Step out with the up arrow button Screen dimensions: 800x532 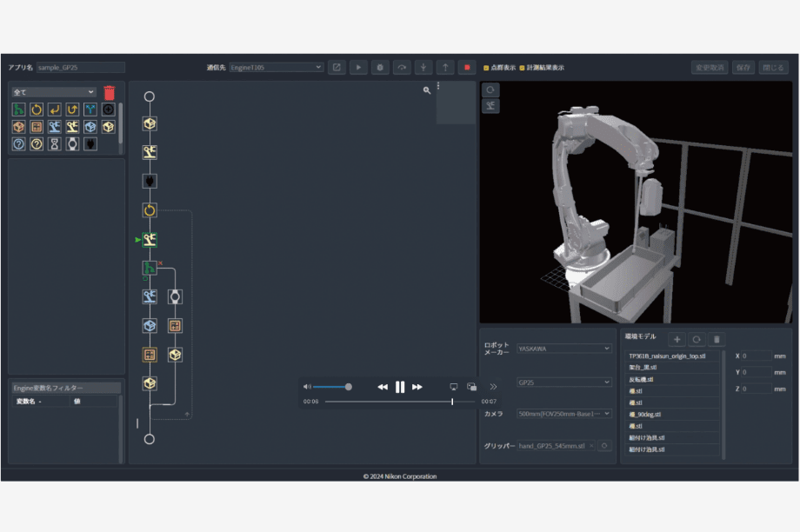(x=445, y=67)
